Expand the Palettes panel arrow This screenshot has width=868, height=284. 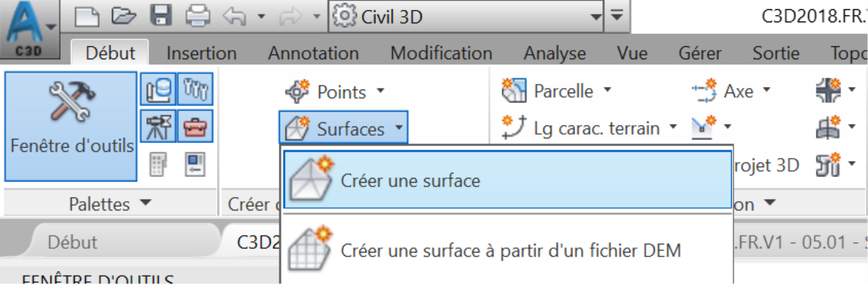(x=145, y=203)
